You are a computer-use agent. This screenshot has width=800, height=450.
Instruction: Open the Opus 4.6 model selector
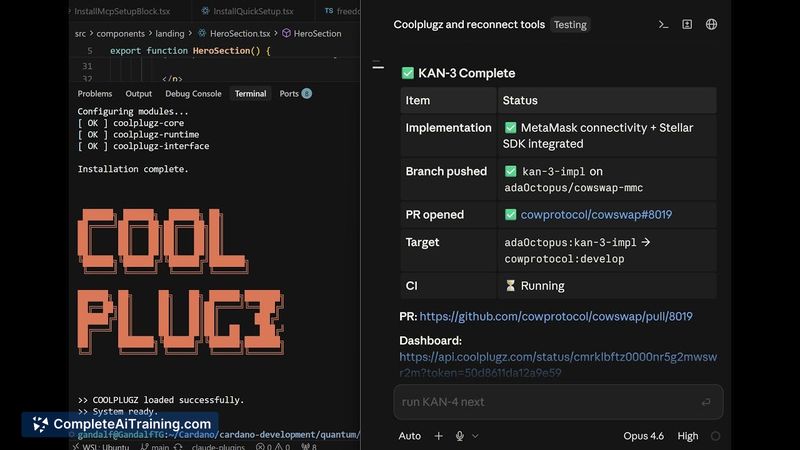(x=643, y=436)
